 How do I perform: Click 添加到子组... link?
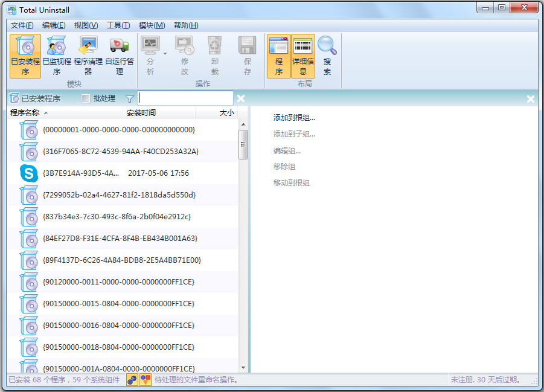294,134
